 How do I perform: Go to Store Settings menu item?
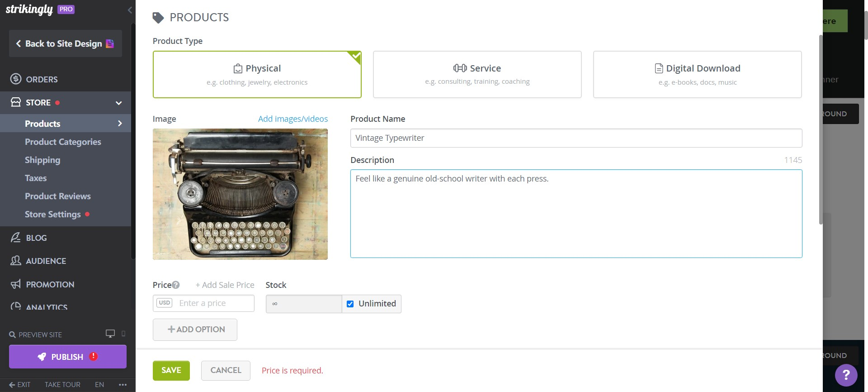point(53,214)
